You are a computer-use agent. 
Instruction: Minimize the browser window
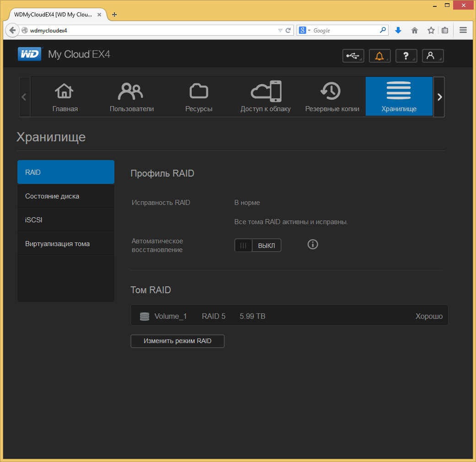point(435,5)
